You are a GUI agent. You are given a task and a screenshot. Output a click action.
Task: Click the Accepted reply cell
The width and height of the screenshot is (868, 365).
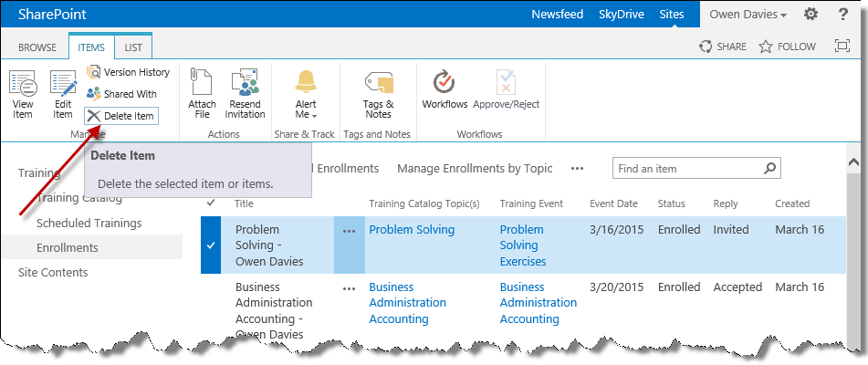737,287
